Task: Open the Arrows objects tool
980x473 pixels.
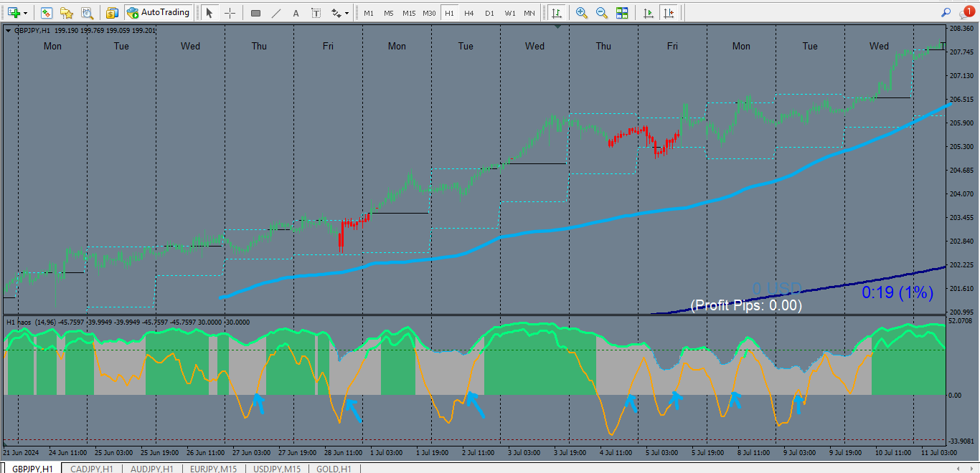Action: point(336,13)
